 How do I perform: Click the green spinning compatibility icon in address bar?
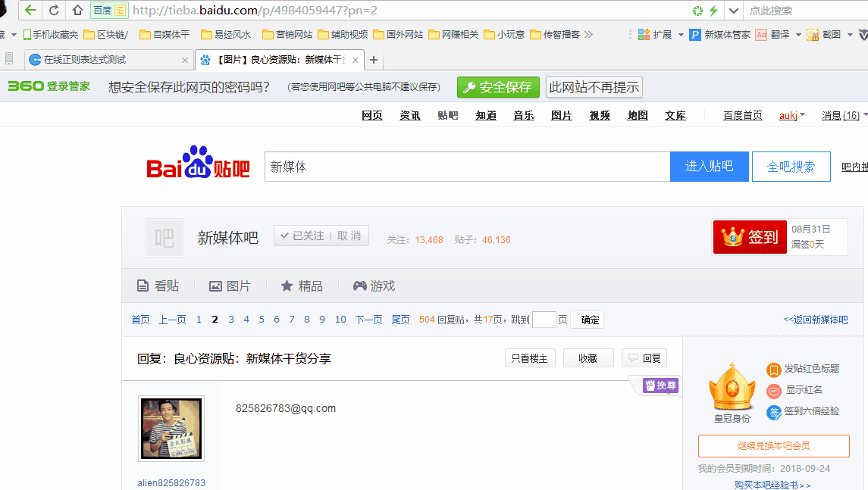click(x=697, y=11)
